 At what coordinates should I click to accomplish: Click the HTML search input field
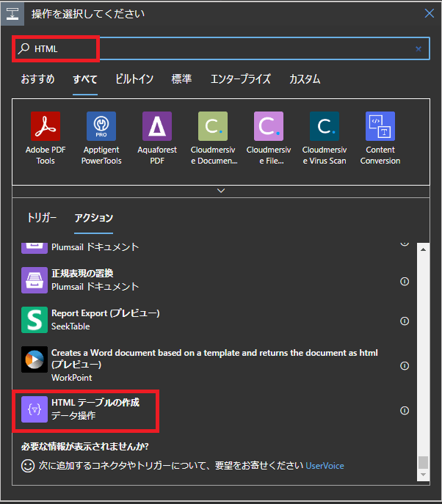222,49
